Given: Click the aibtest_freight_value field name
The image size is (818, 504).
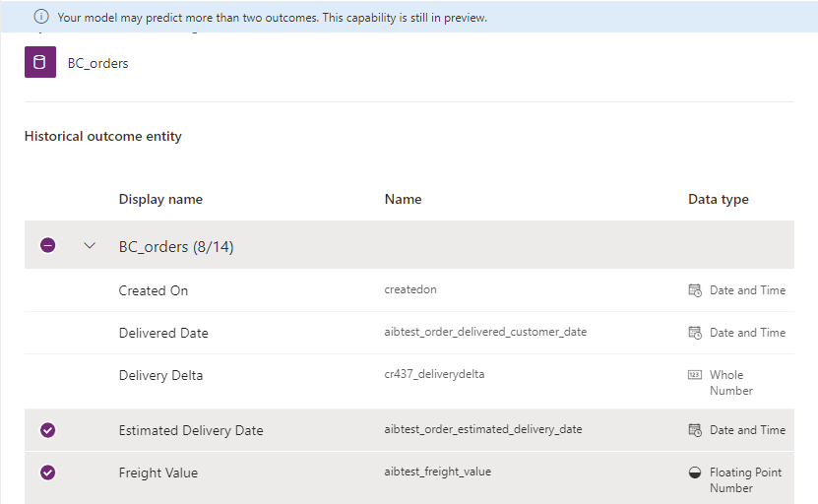Looking at the screenshot, I should pyautogui.click(x=437, y=472).
